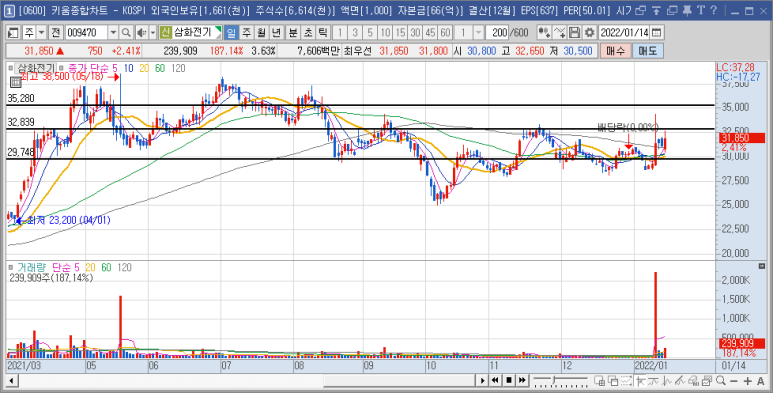Screen dimensions: 773x393
Task: Click the 매수 buy button
Action: (615, 51)
